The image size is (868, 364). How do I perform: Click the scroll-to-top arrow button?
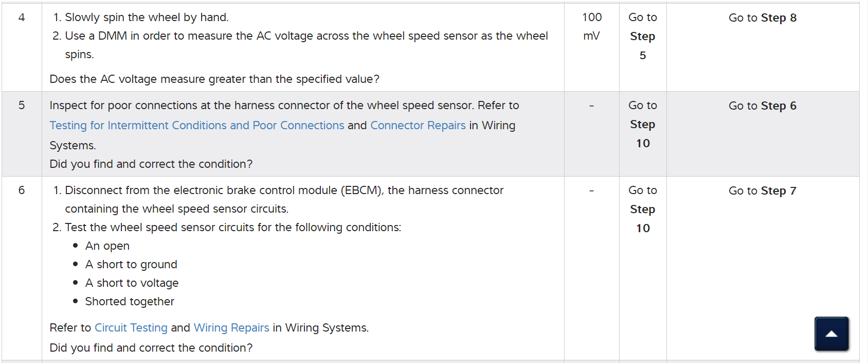coord(831,334)
